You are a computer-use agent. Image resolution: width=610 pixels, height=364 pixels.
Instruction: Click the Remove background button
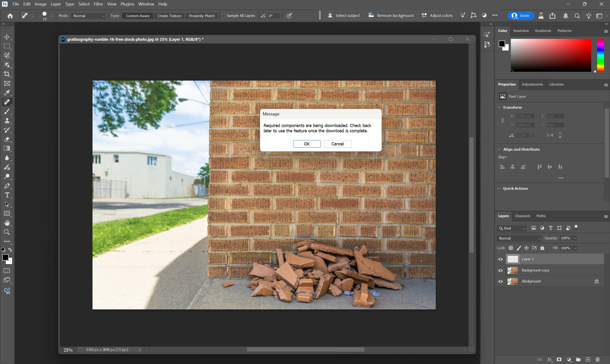pos(391,15)
